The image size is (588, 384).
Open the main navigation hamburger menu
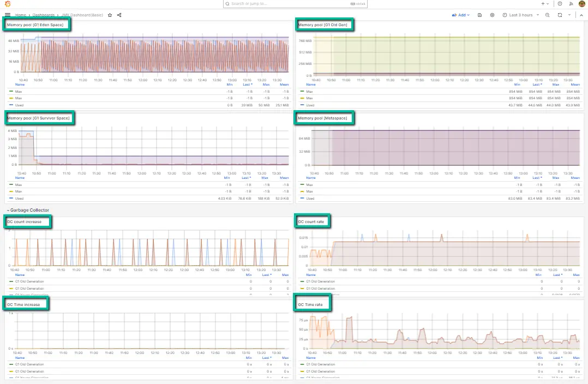point(7,15)
